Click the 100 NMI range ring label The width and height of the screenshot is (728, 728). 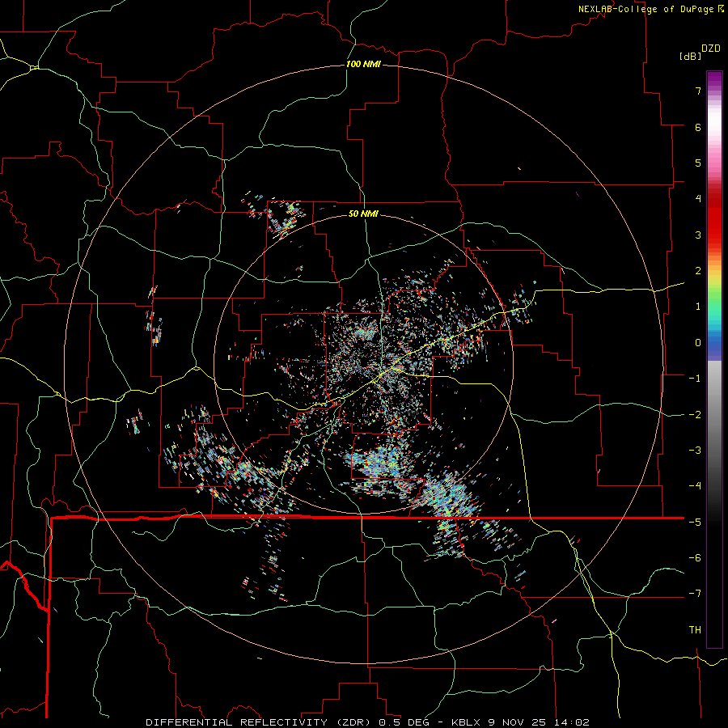coord(363,64)
